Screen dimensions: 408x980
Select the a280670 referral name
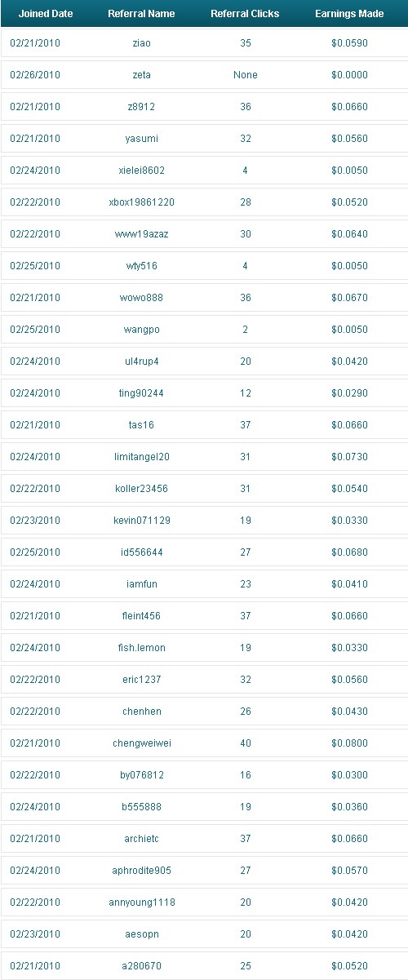point(141,965)
